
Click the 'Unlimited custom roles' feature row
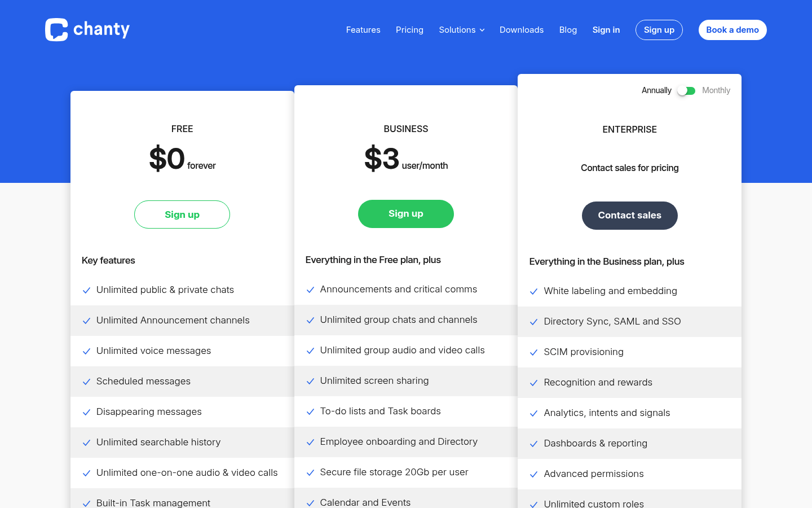[x=630, y=499]
